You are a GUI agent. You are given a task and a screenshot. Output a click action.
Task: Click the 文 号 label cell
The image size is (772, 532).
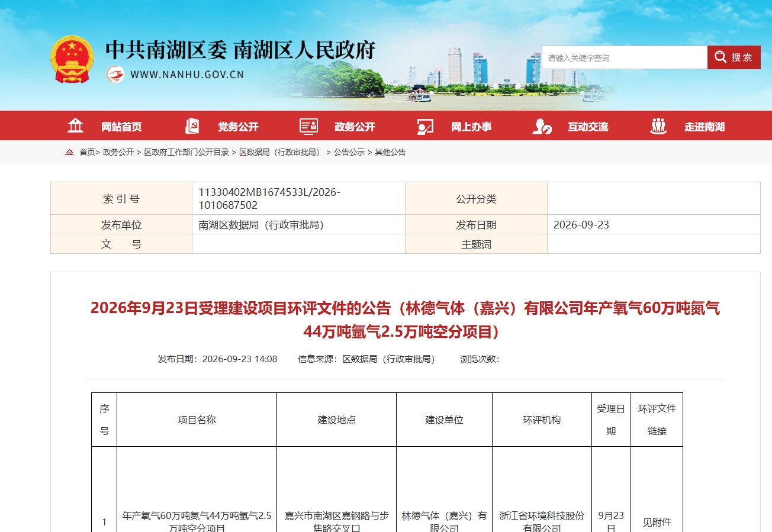click(x=121, y=244)
